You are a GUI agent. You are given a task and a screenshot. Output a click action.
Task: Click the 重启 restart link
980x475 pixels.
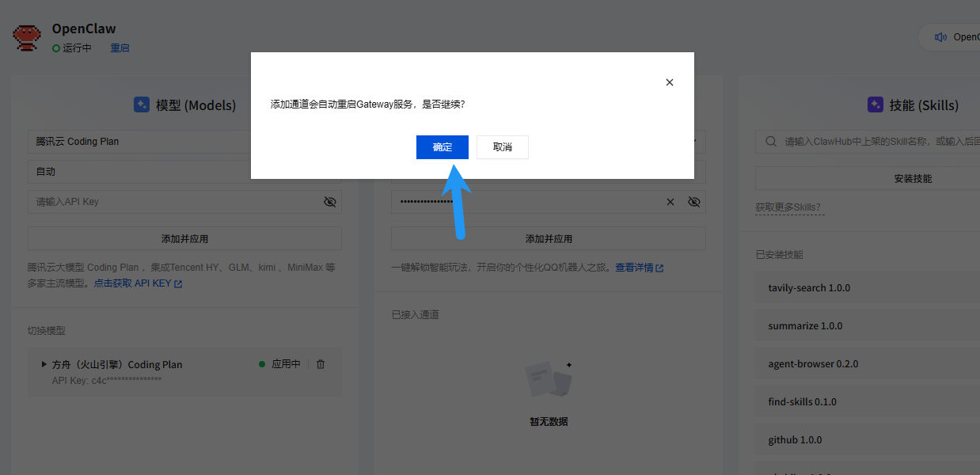(x=120, y=48)
